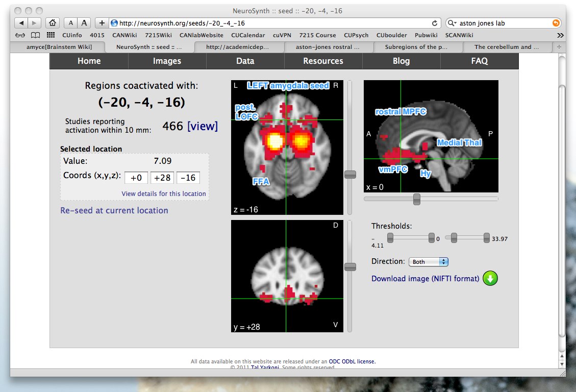576x392 pixels.
Task: Switch to amyce[Brainstem Wiki] tab
Action: coord(59,47)
